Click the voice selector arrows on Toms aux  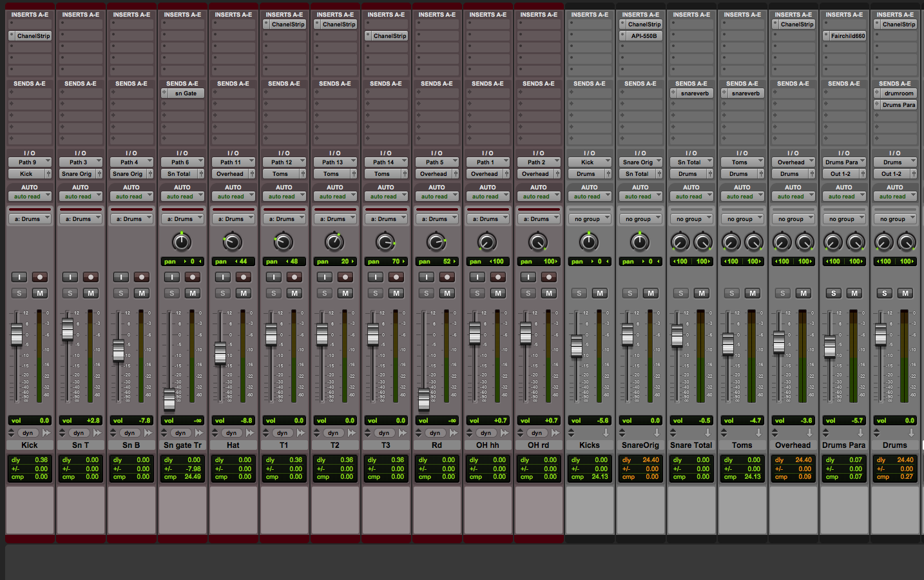point(724,433)
